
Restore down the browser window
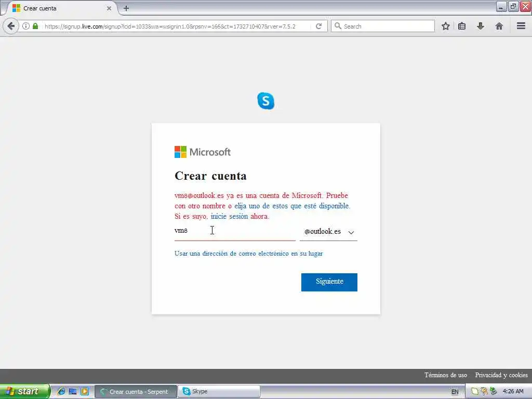pos(513,7)
